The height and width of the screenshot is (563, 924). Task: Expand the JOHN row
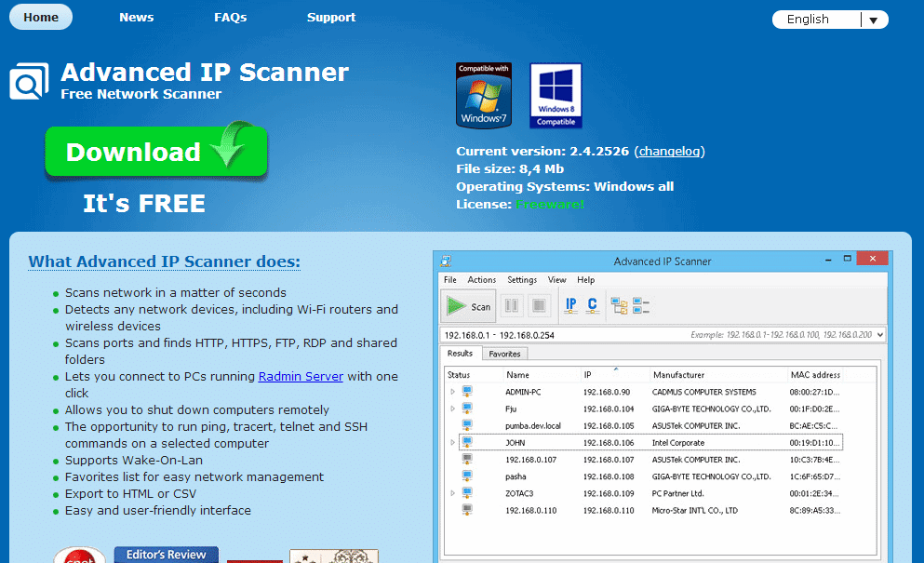coord(452,442)
